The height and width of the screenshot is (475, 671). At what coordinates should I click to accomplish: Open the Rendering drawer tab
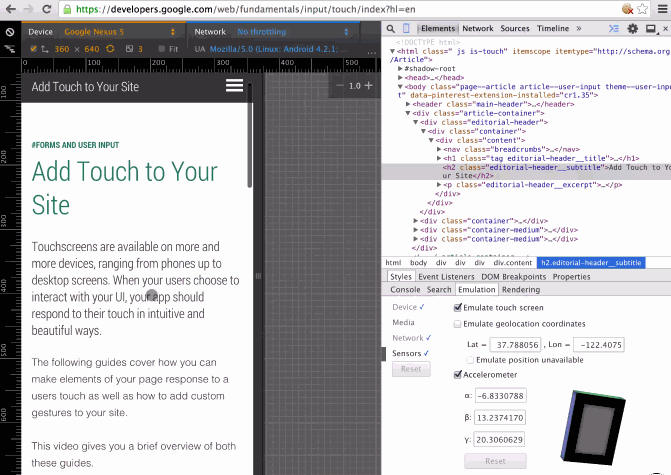(520, 290)
